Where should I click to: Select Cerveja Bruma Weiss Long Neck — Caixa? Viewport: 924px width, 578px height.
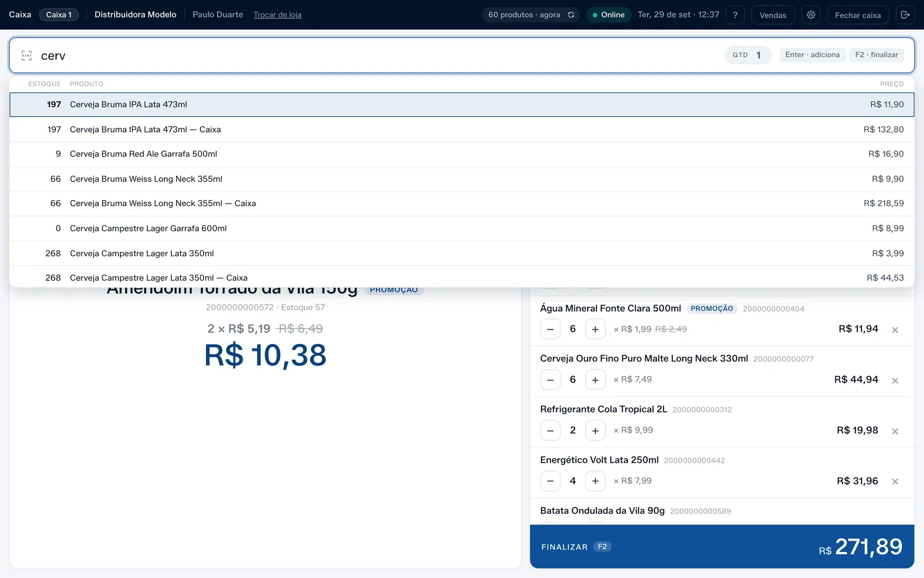462,204
